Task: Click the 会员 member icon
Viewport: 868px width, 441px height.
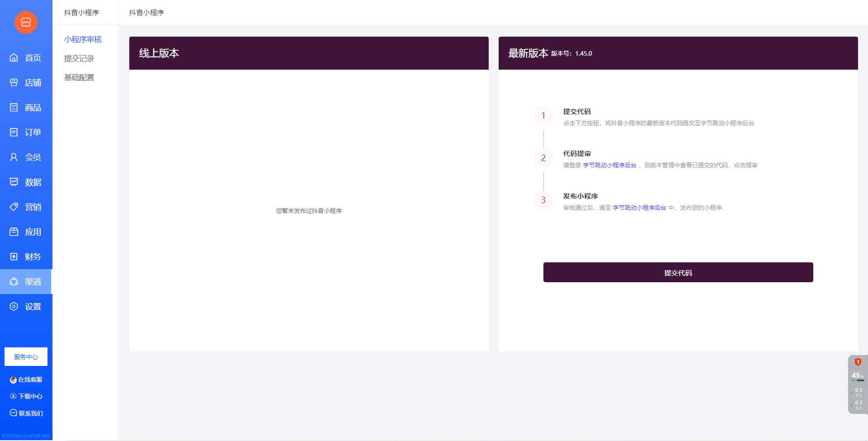Action: click(14, 157)
